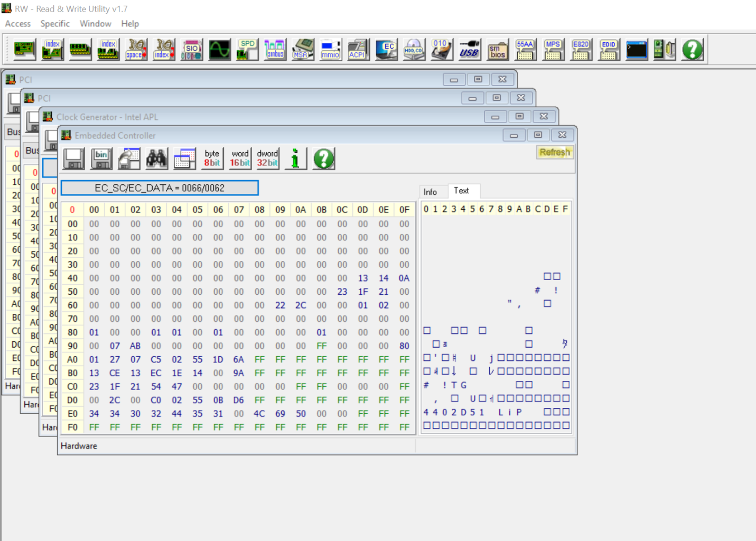Switch view to dword 32bit
Image resolution: width=756 pixels, height=541 pixels.
268,158
